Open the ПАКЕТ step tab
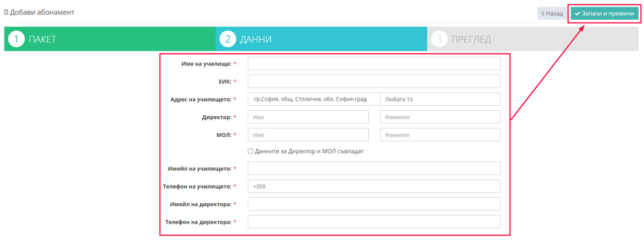 point(110,39)
